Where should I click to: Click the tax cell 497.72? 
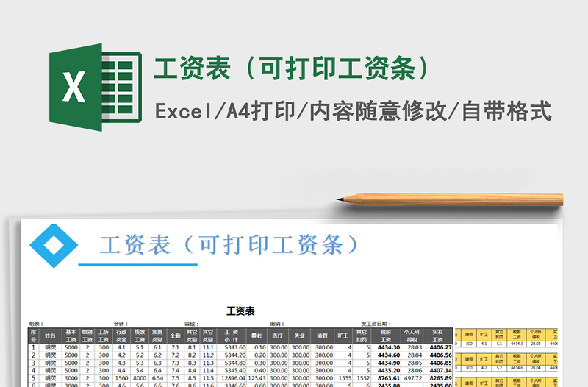pos(412,378)
